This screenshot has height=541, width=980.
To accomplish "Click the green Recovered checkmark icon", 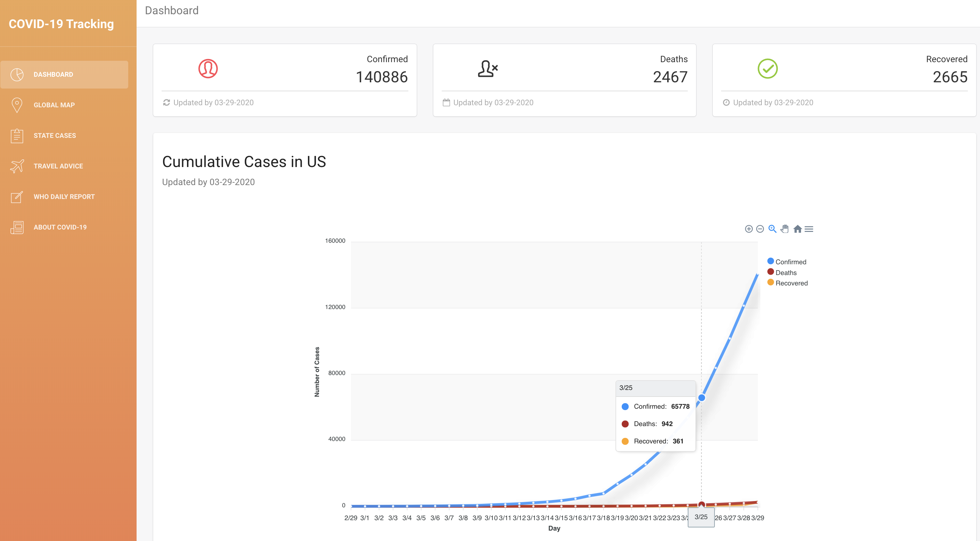I will click(x=767, y=69).
